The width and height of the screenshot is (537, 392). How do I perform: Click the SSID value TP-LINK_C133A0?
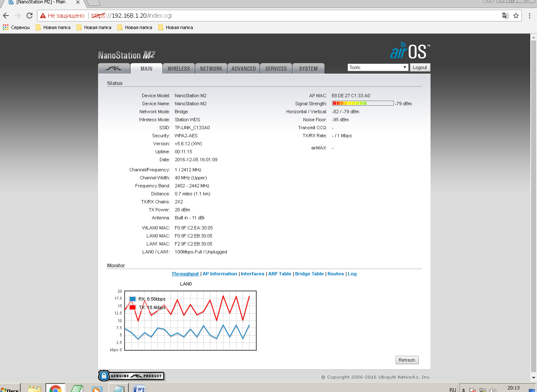click(192, 128)
